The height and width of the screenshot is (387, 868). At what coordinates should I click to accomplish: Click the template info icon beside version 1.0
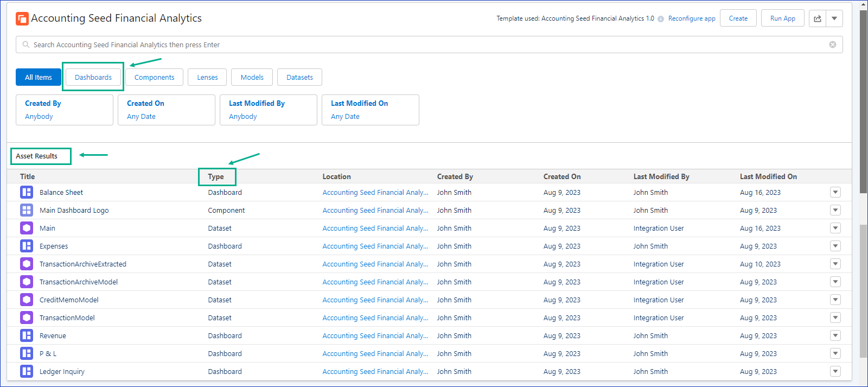click(x=661, y=19)
